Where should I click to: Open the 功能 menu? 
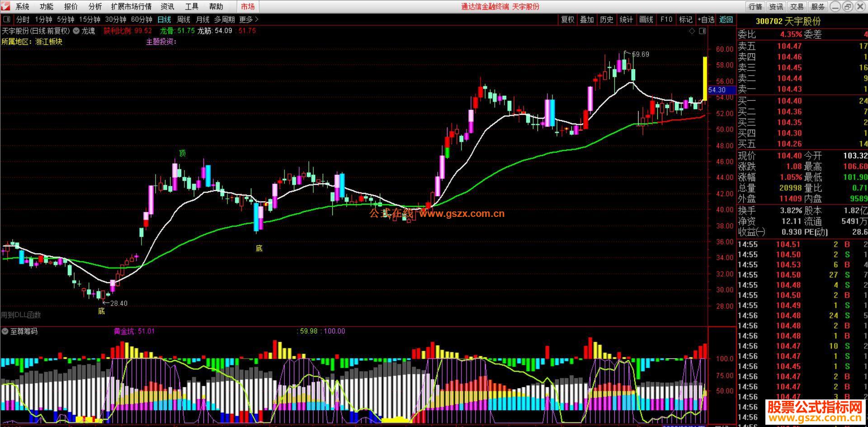click(47, 6)
